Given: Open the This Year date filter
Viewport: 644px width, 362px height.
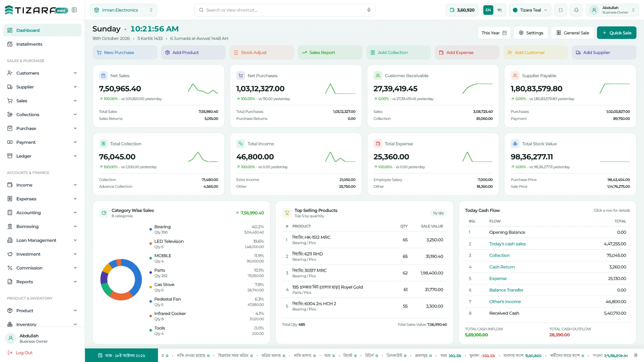Looking at the screenshot, I should click(x=494, y=33).
